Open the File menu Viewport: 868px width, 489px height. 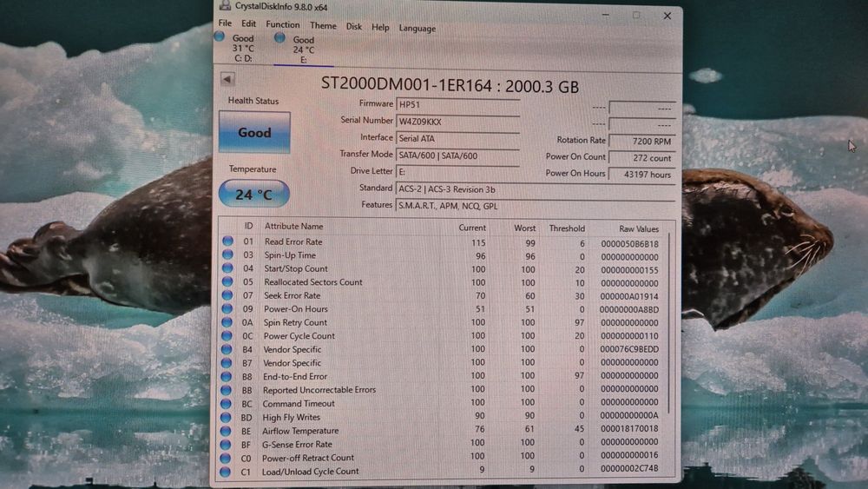(x=225, y=23)
